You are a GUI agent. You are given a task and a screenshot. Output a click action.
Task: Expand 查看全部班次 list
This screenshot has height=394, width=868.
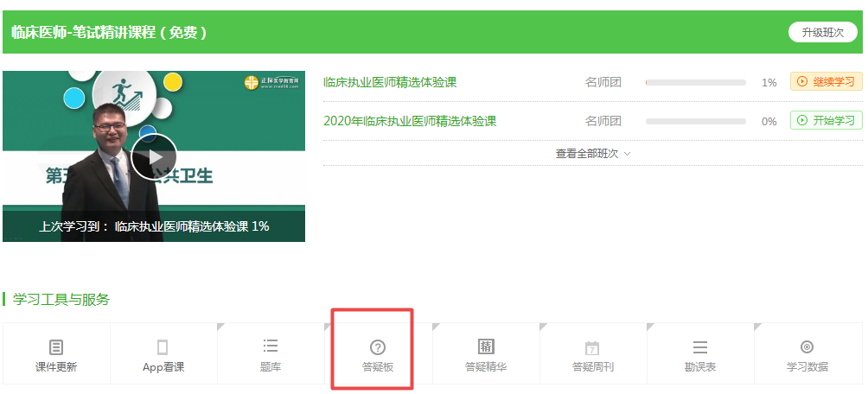click(x=593, y=154)
